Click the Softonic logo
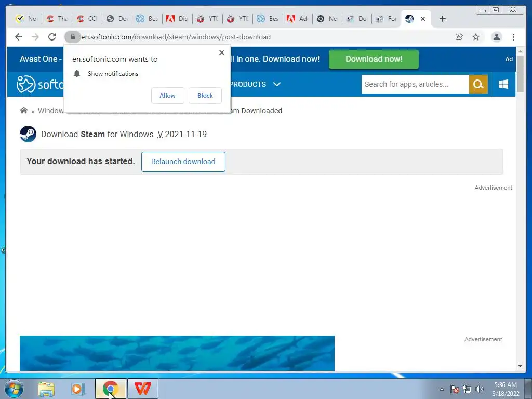This screenshot has width=532, height=399. pyautogui.click(x=40, y=84)
